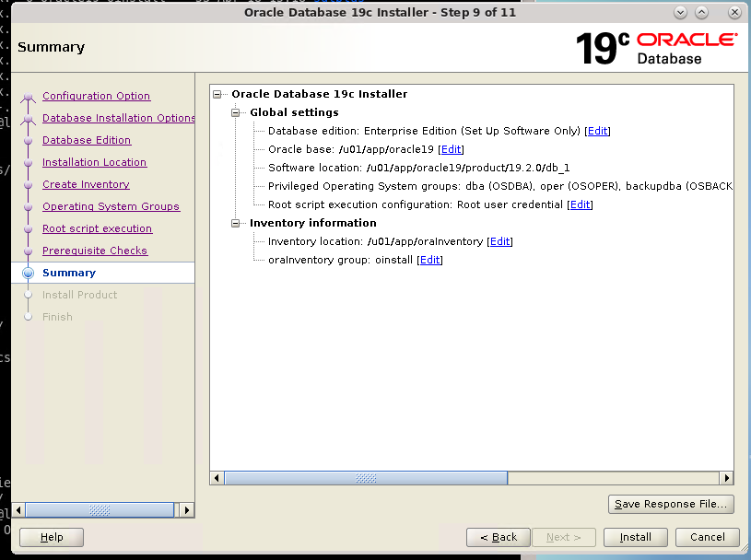Select Privileged Operating System groups row
751x560 pixels.
500,186
